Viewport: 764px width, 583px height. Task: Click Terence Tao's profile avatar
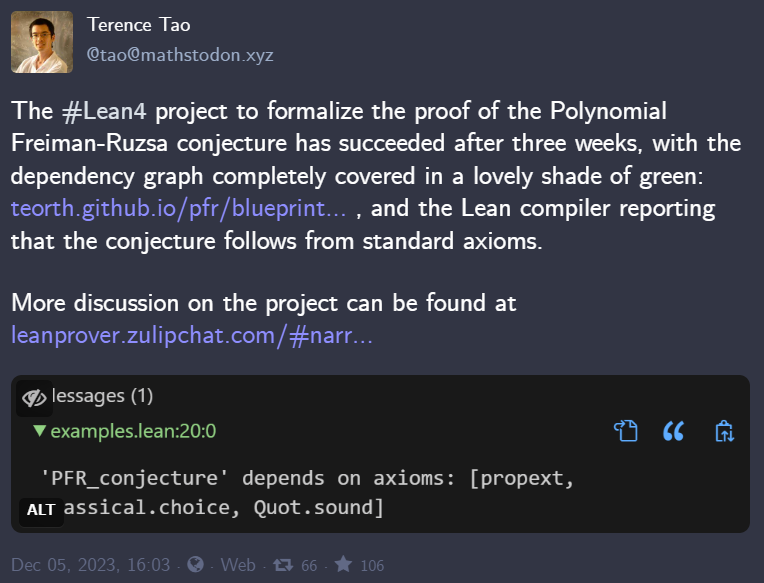(x=42, y=42)
